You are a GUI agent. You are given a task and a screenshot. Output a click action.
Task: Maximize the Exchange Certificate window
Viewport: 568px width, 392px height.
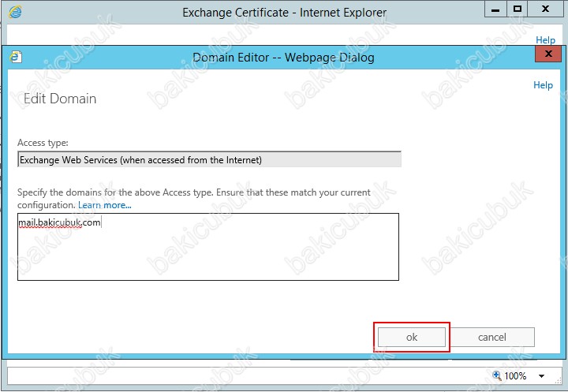(x=518, y=9)
